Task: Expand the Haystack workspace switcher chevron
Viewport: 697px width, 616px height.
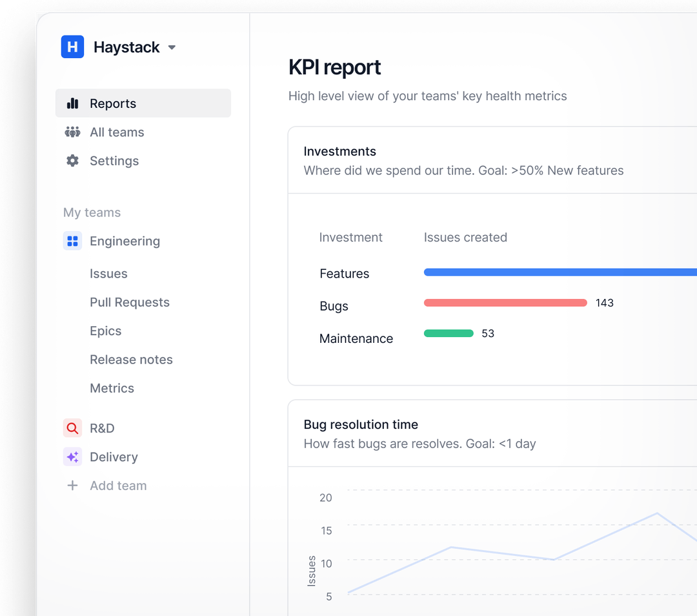Action: [171, 47]
